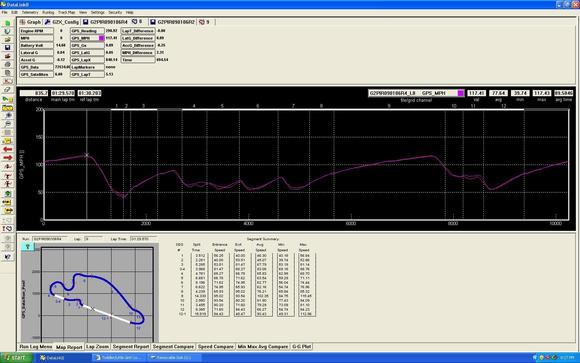Click the running figure icon in left toolbar
This screenshot has width=580, height=363.
[7, 184]
